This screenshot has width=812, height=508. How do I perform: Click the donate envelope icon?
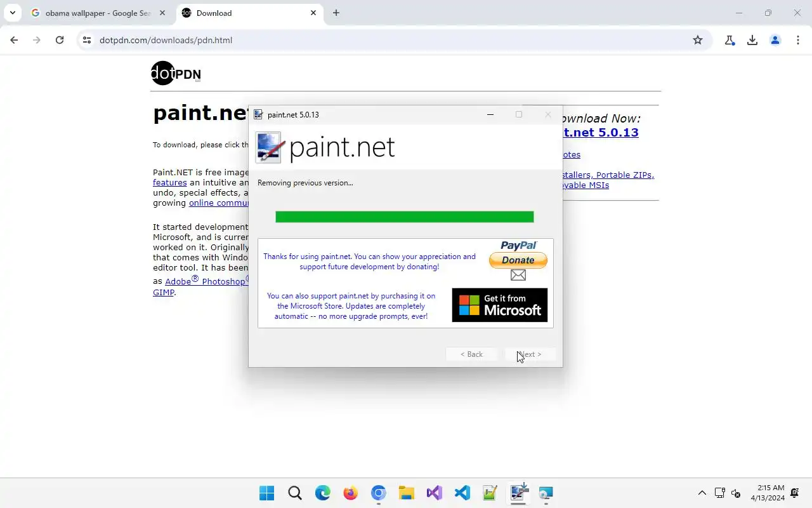click(518, 275)
